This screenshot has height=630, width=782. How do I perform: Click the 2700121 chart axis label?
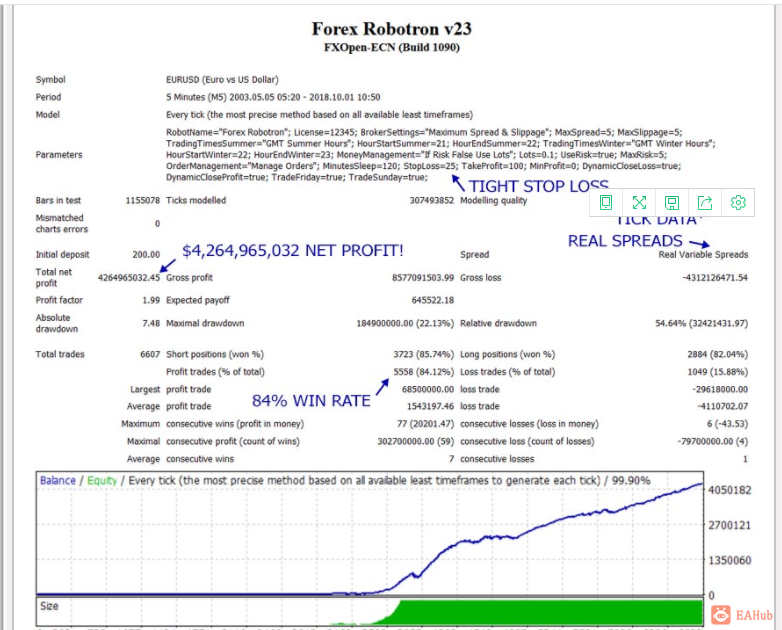coord(729,525)
